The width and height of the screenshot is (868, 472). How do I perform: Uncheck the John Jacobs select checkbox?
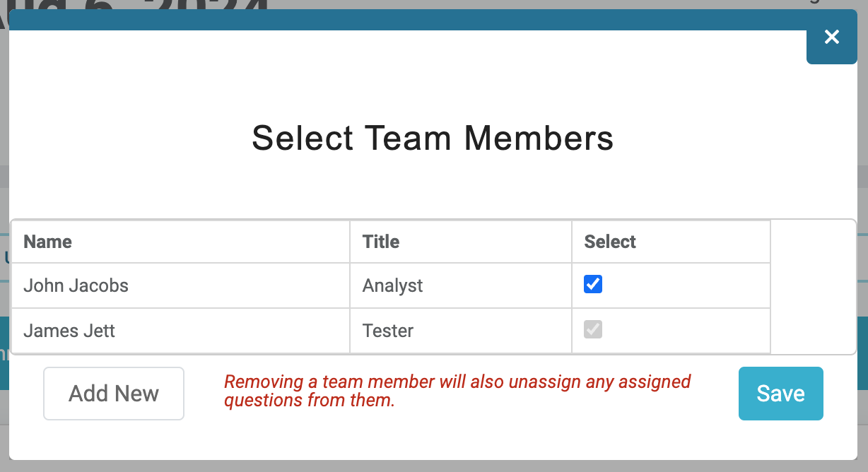593,285
